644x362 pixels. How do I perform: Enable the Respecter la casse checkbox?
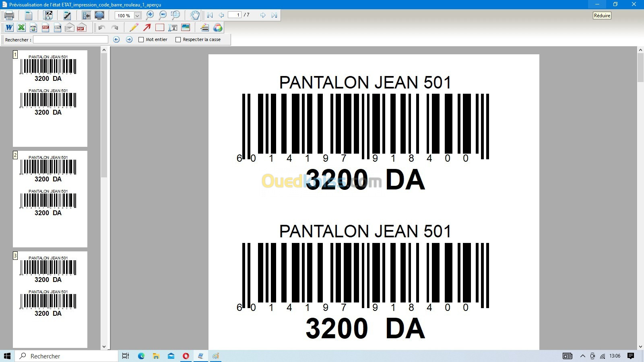coord(178,39)
